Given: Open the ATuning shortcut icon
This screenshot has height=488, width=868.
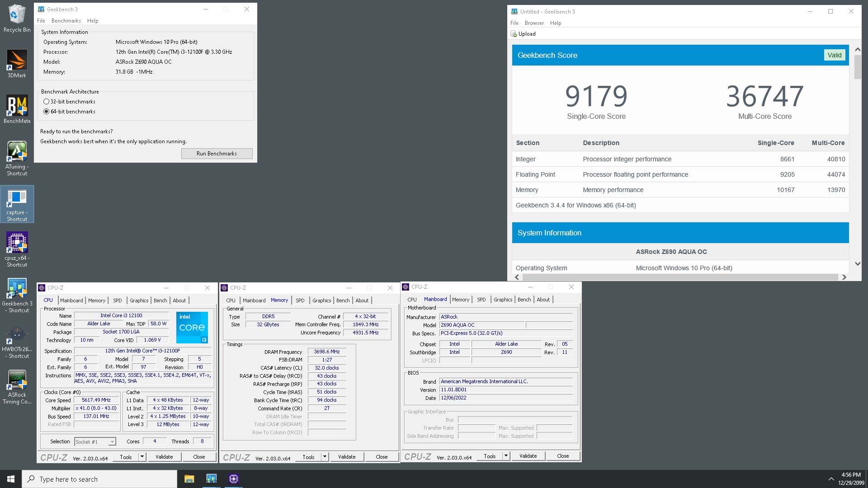Looking at the screenshot, I should click(x=17, y=158).
